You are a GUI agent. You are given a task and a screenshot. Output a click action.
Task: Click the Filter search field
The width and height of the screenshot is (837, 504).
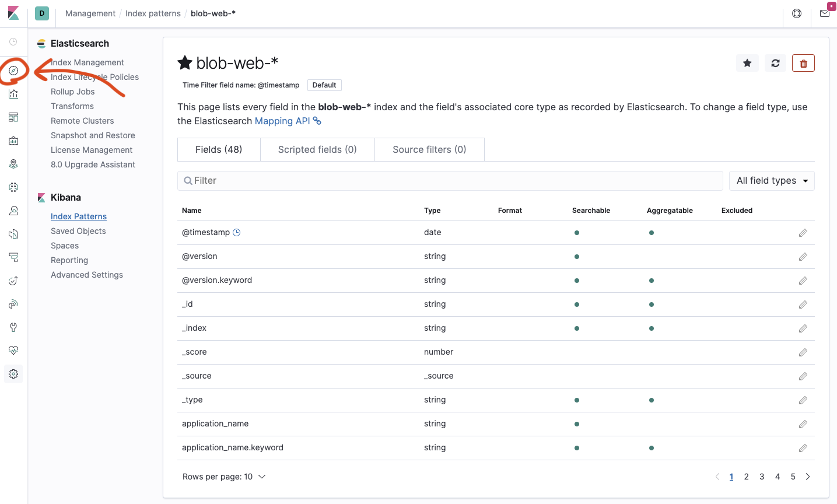[x=450, y=181]
